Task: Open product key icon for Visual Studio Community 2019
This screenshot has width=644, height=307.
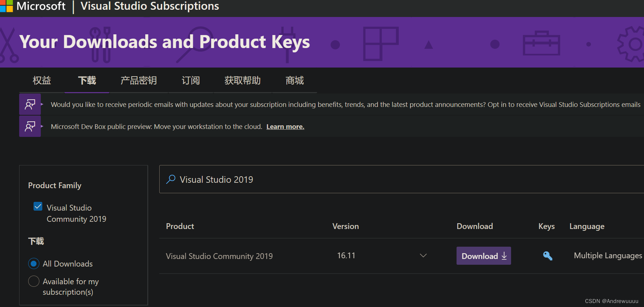Action: (x=548, y=256)
